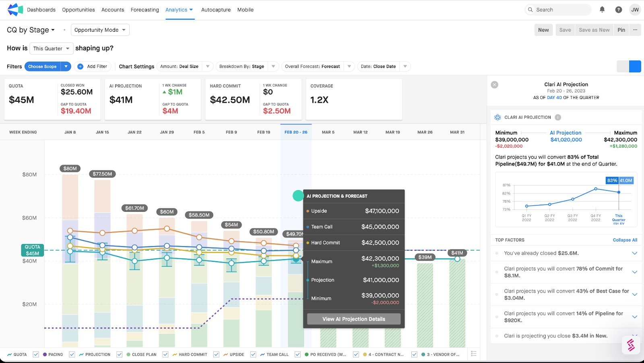
Task: Select the gray left view toggle
Action: 623,66
